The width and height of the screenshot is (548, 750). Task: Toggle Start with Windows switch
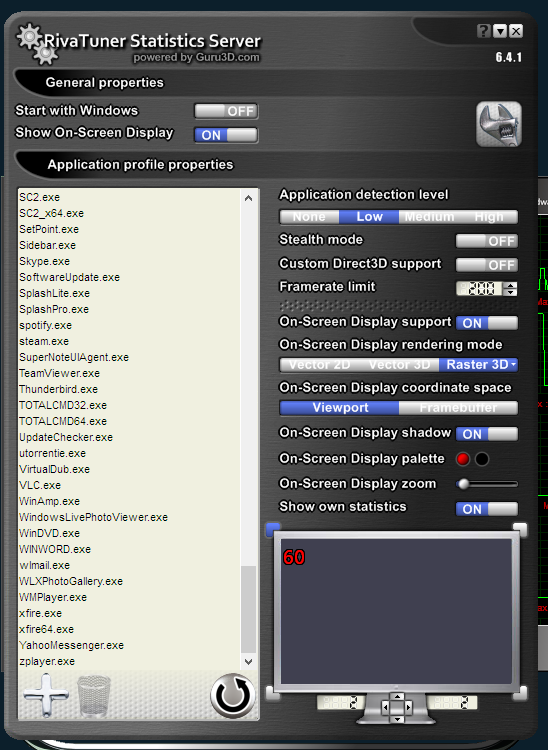point(226,111)
